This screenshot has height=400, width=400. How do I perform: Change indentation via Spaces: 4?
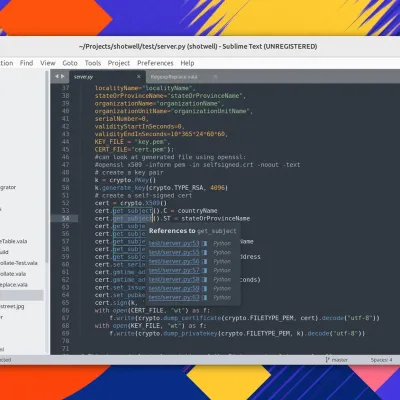pyautogui.click(x=381, y=360)
